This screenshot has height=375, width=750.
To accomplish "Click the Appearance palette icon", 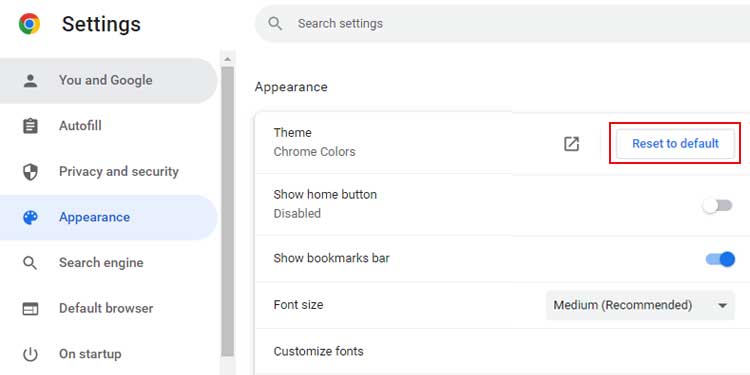I will [30, 218].
